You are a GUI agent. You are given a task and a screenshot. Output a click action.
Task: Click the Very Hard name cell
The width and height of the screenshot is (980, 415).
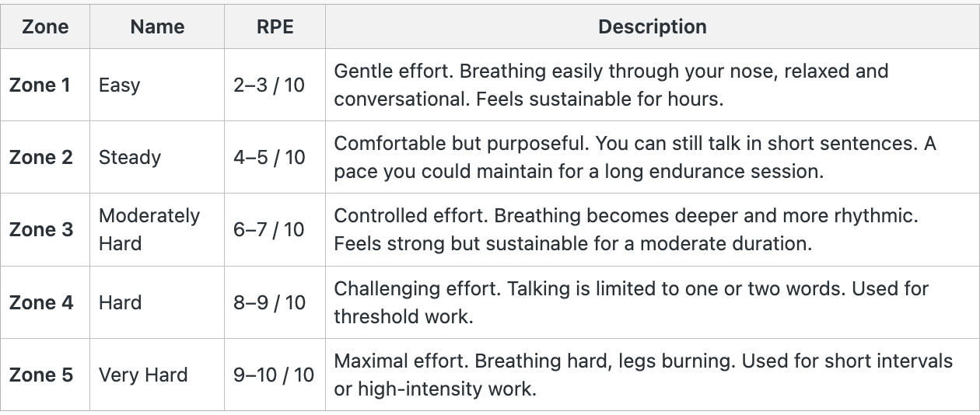tap(143, 375)
